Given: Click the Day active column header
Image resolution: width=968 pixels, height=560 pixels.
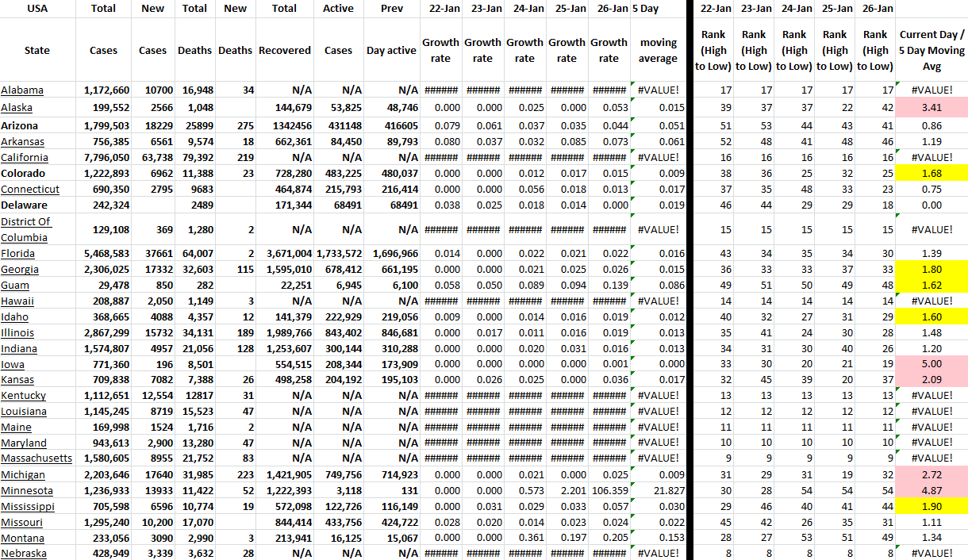Looking at the screenshot, I should click(391, 50).
